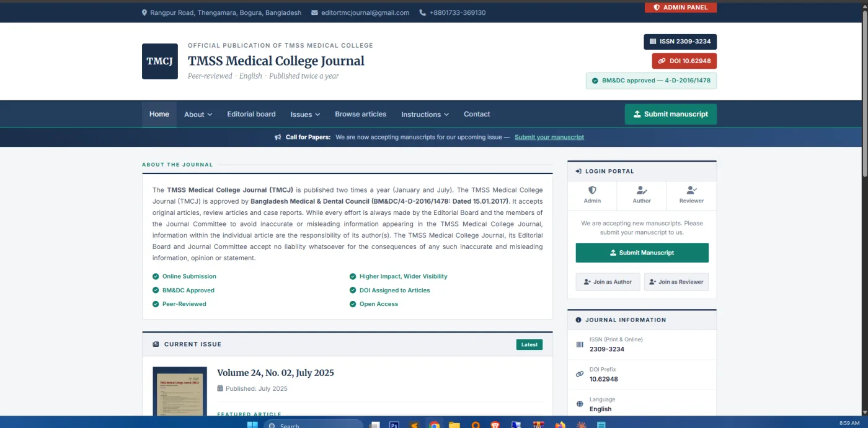868x428 pixels.
Task: Click the link icon in the DOI 10.62948 header badge
Action: pos(662,61)
